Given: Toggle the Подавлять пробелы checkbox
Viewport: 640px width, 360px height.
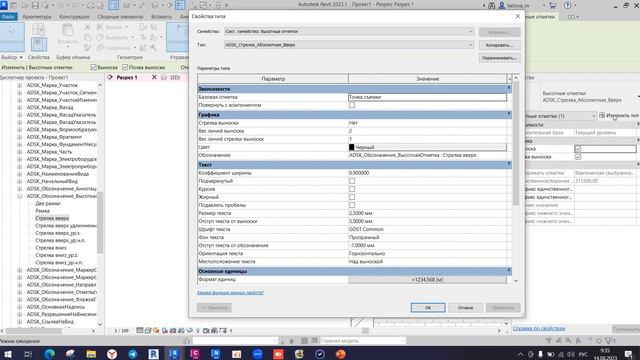Looking at the screenshot, I should click(352, 205).
